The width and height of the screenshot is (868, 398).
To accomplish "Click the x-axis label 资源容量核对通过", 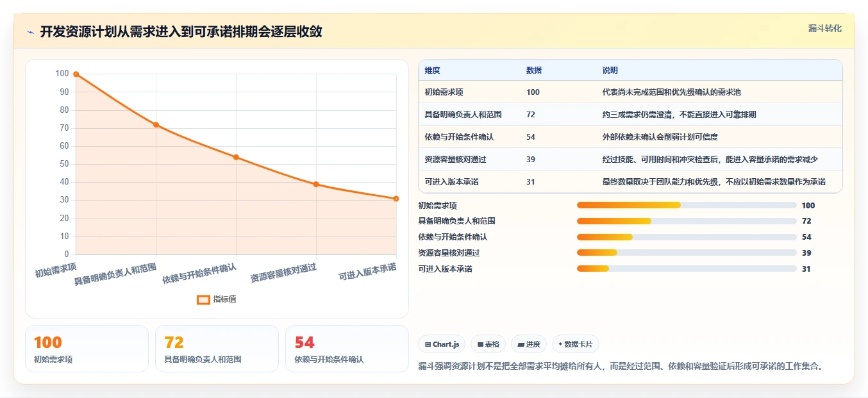I will (283, 272).
